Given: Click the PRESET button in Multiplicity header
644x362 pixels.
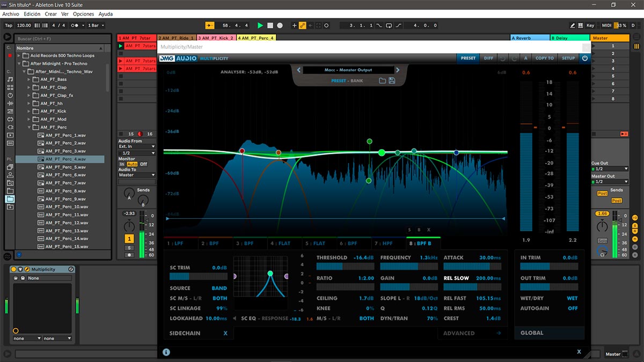Looking at the screenshot, I should 468,58.
